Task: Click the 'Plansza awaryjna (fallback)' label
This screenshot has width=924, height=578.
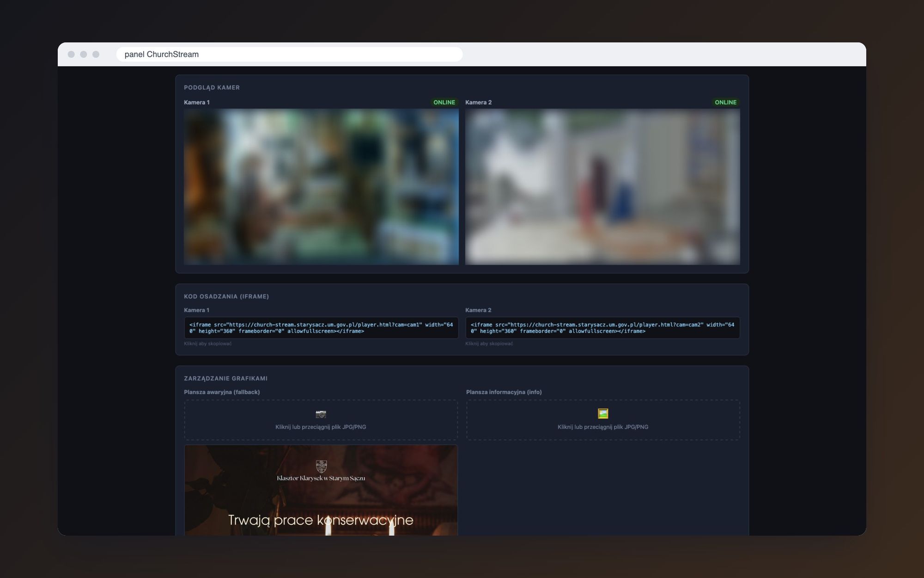Action: [222, 392]
